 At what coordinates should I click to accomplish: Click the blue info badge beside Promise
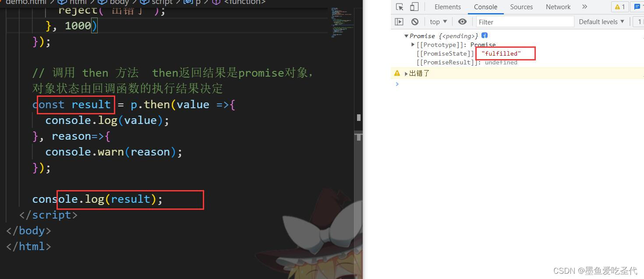(x=484, y=35)
